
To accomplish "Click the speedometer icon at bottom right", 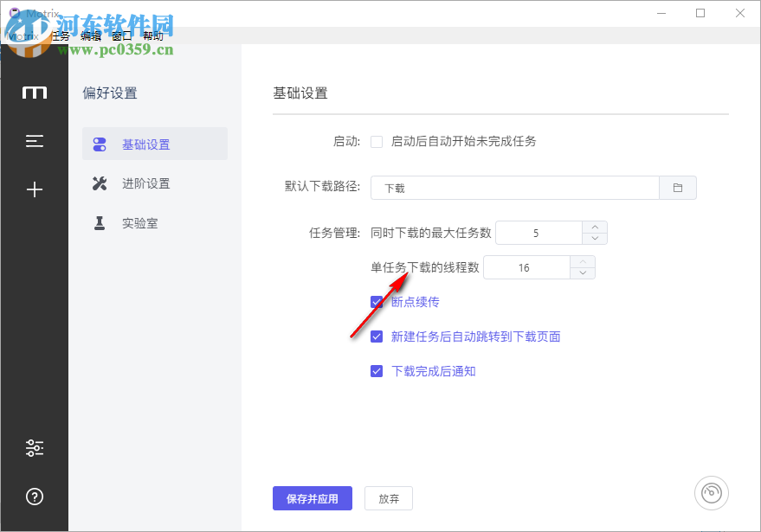I will point(711,493).
